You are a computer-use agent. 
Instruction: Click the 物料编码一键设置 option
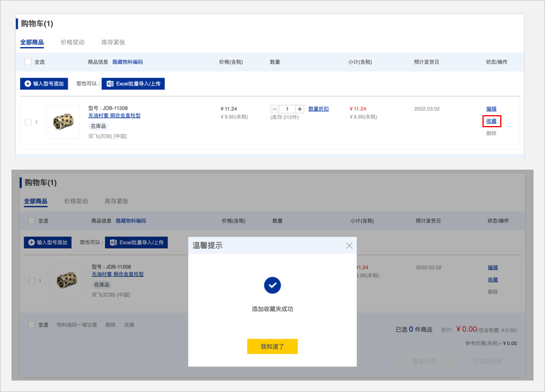point(77,325)
